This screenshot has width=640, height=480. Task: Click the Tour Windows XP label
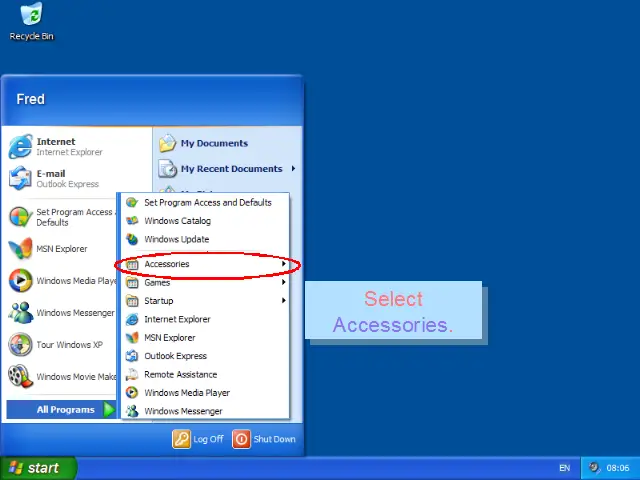69,344
